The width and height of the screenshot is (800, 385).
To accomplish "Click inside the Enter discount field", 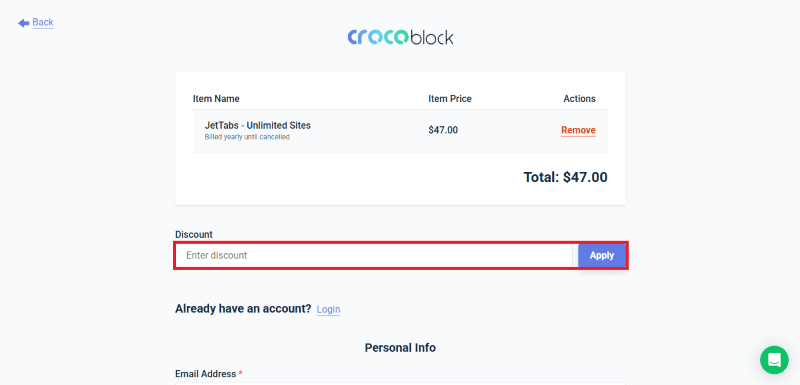I will coord(374,255).
